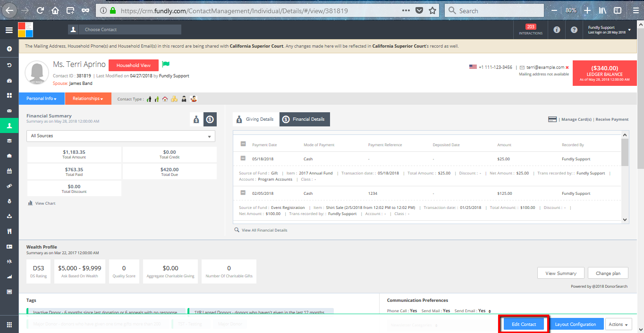644x333 pixels.
Task: Click the info icon in top header
Action: pyautogui.click(x=557, y=30)
